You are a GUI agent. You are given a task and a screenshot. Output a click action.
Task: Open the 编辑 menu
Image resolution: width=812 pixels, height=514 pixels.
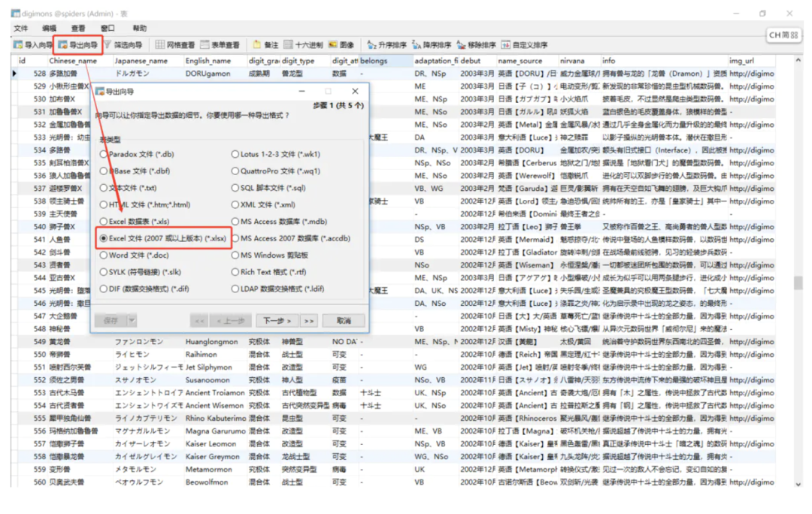coord(50,28)
